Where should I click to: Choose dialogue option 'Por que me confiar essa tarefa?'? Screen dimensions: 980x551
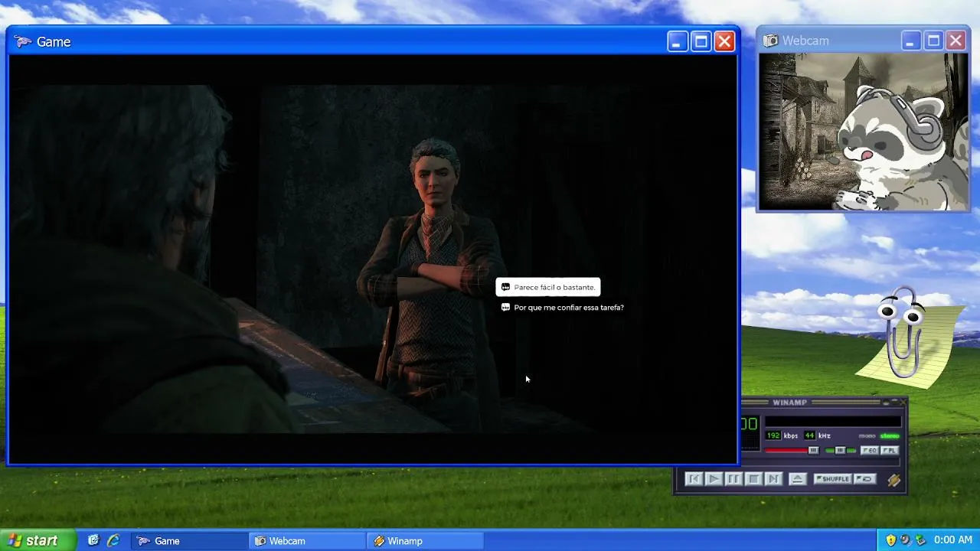(562, 307)
